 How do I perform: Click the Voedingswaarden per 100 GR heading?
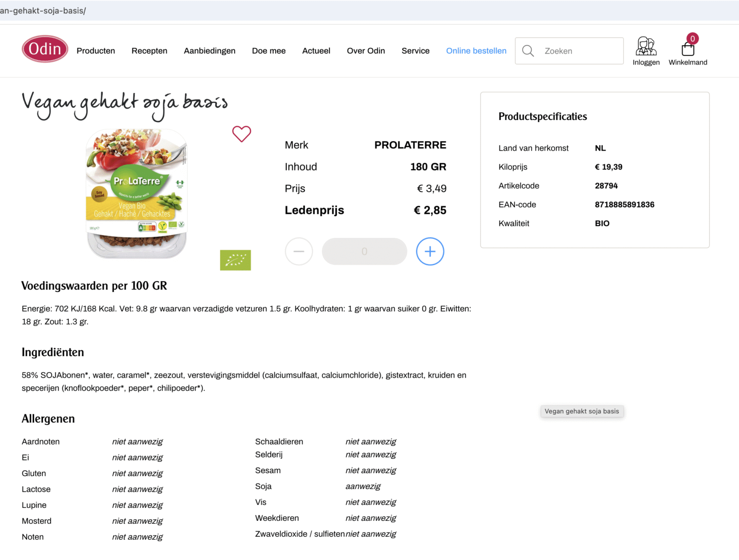click(94, 286)
